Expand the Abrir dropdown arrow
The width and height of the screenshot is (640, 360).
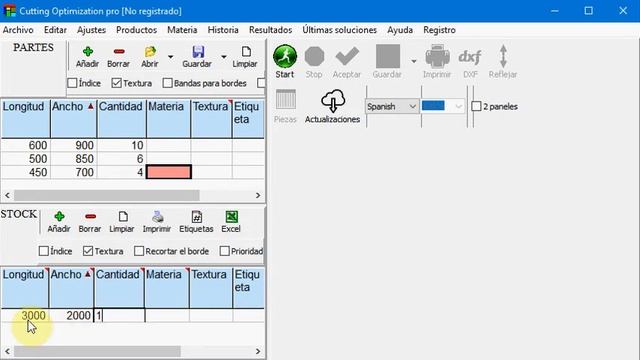tap(171, 57)
